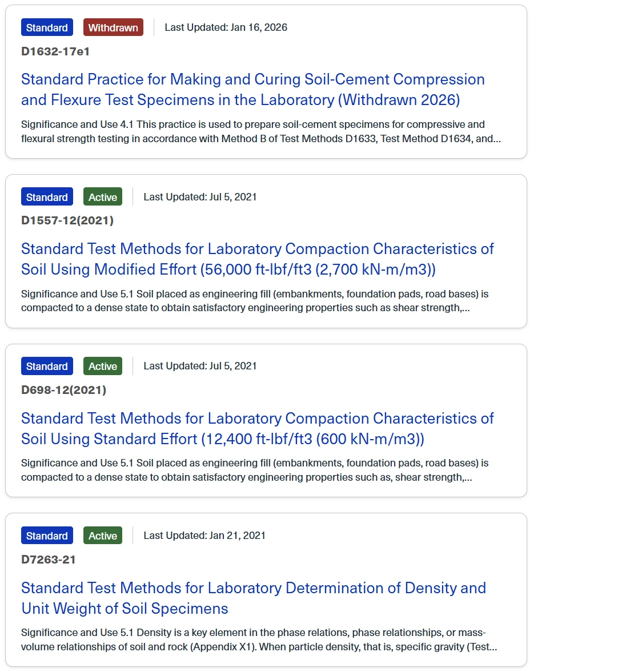Select the designation D7263-21
This screenshot has width=638, height=672.
click(48, 560)
